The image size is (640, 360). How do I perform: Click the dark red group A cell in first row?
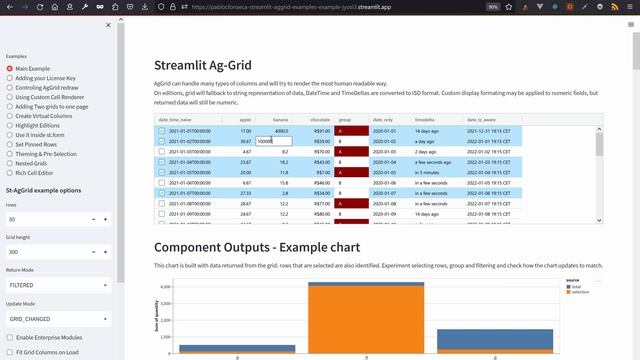351,131
